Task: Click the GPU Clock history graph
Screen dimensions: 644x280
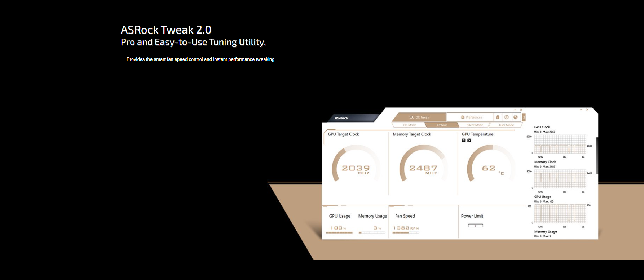Action: [560, 144]
